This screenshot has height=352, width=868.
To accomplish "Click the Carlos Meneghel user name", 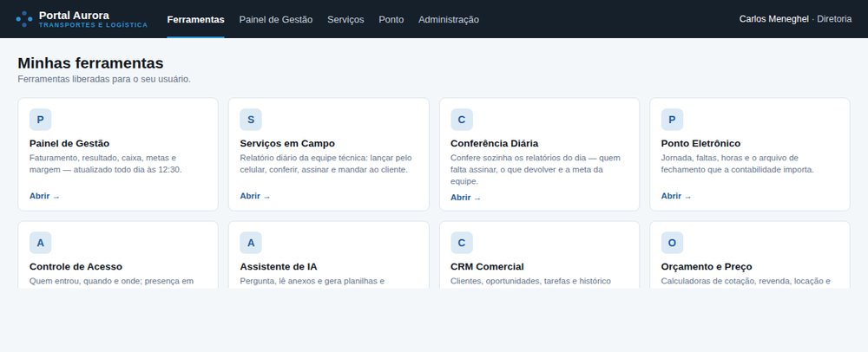I will (774, 19).
